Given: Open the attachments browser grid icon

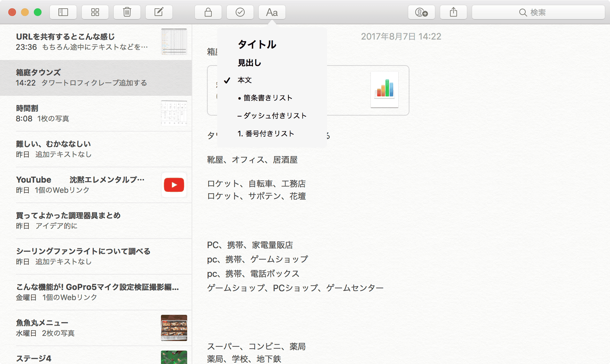Looking at the screenshot, I should click(95, 12).
